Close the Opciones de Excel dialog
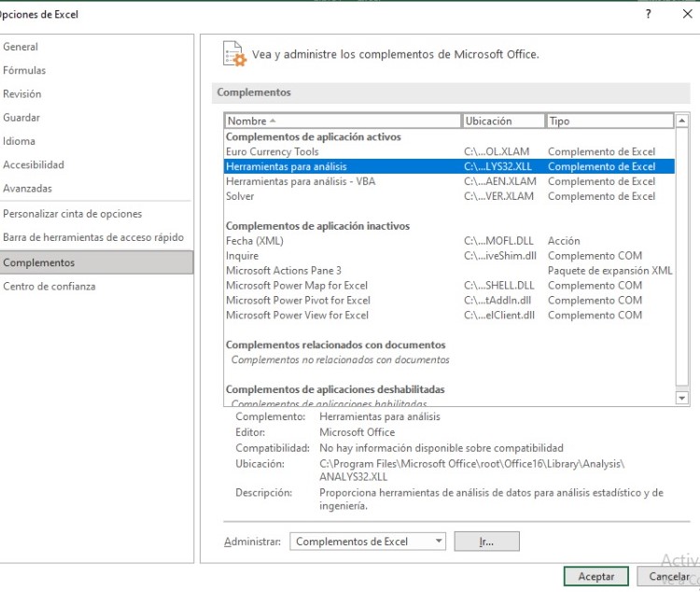Viewport: 700px width, 592px height. [688, 14]
